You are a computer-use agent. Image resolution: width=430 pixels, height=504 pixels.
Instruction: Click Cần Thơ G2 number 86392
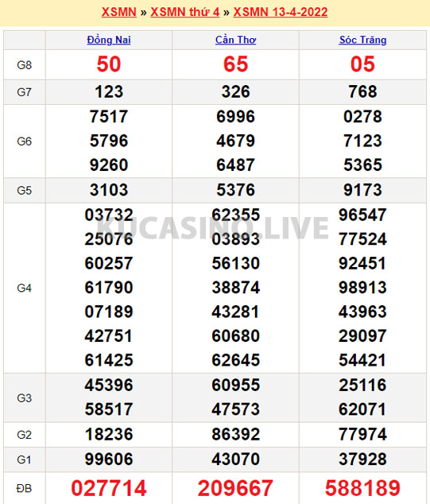(x=235, y=434)
